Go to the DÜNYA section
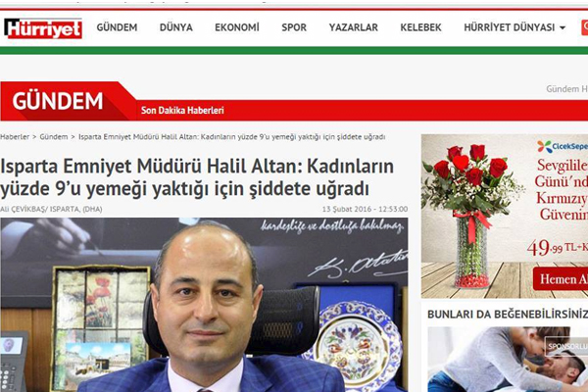This screenshot has width=588, height=392. [x=176, y=27]
